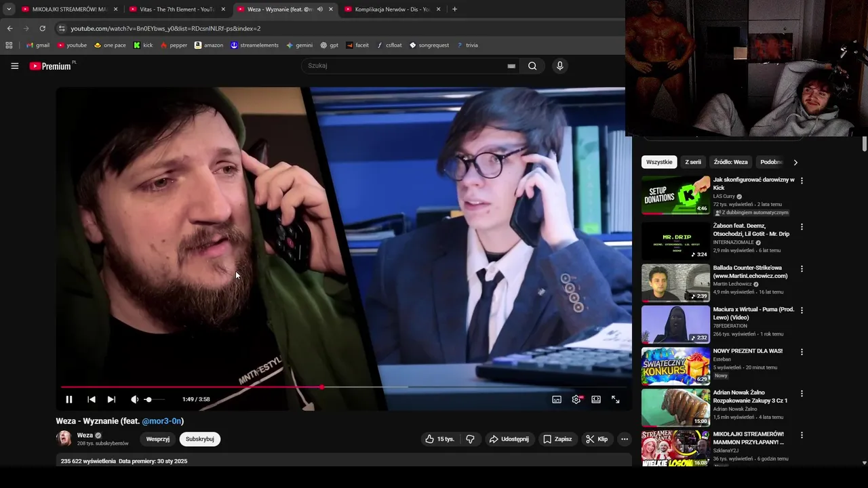Screen dimensions: 868x488
Task: Open options for Maciura x Wirtual Puma
Action: [802, 310]
